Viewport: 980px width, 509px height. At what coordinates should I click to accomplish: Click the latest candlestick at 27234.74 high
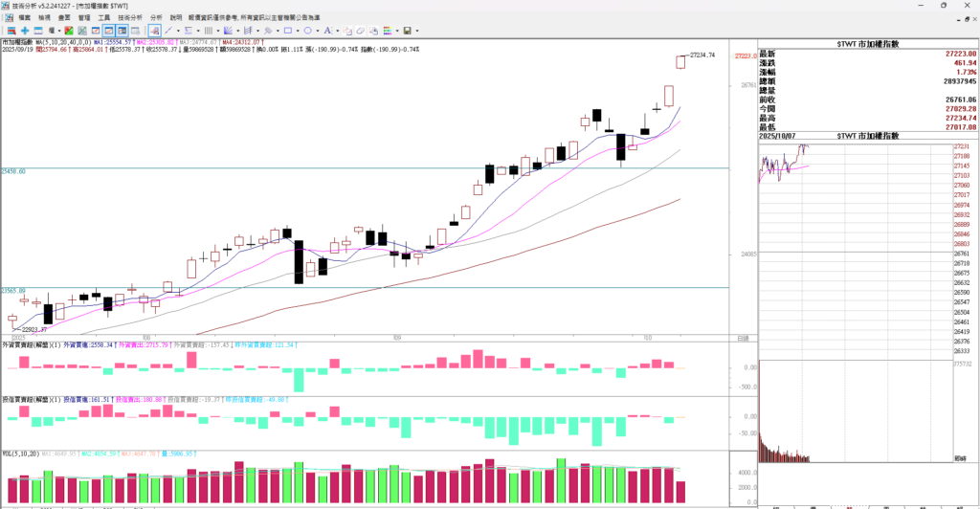pyautogui.click(x=680, y=61)
